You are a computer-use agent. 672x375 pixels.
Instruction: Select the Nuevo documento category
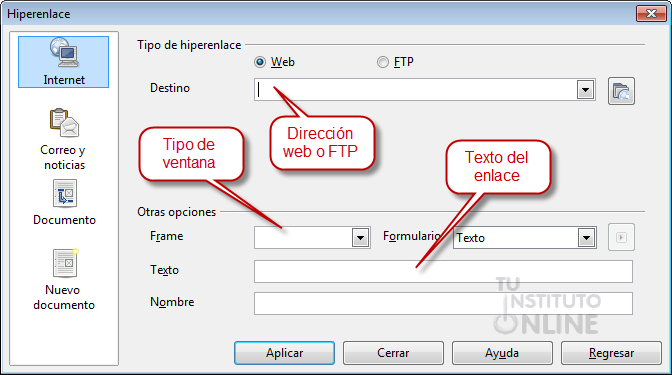click(x=64, y=279)
